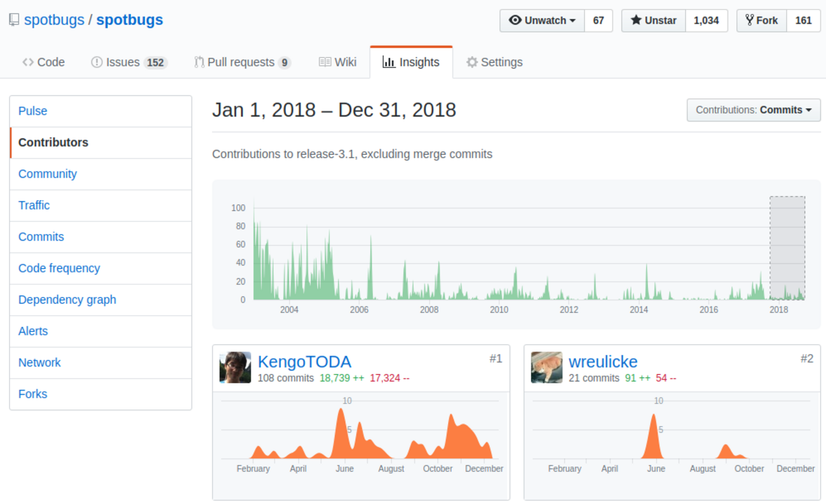Click the Issues count badge 152

pos(155,63)
